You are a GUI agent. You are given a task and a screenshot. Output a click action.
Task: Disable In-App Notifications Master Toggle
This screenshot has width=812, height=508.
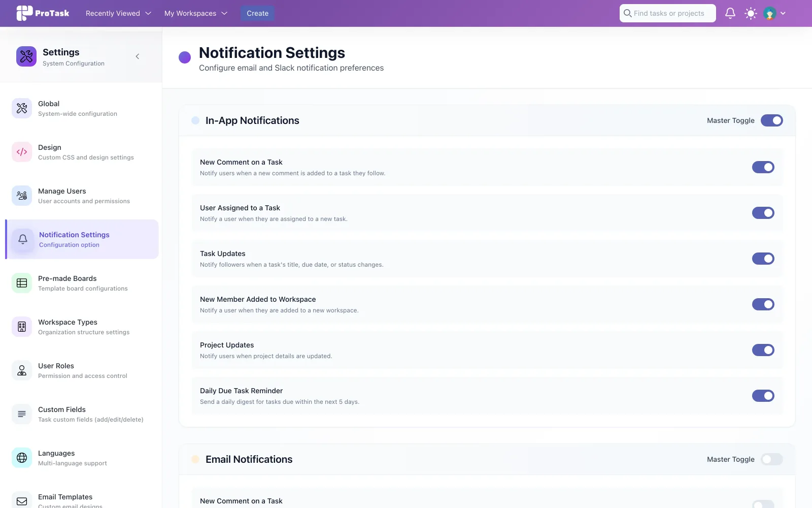point(771,120)
